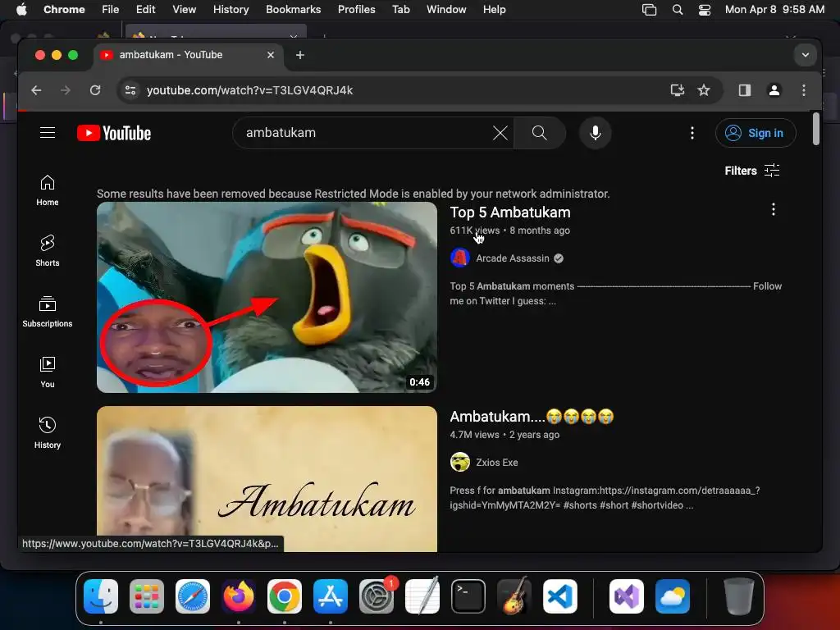The height and width of the screenshot is (630, 840).
Task: Open the Ambatukam.... emoji title link
Action: pos(532,416)
